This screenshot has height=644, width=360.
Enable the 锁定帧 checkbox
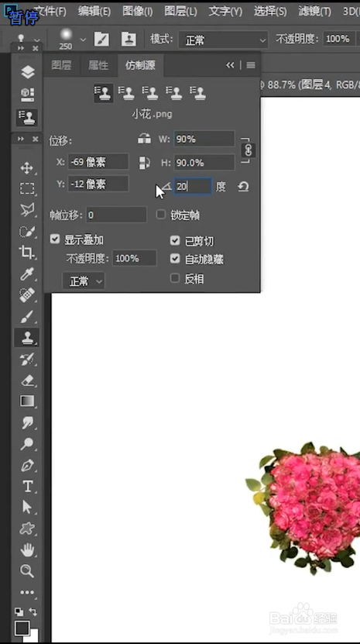pos(161,215)
